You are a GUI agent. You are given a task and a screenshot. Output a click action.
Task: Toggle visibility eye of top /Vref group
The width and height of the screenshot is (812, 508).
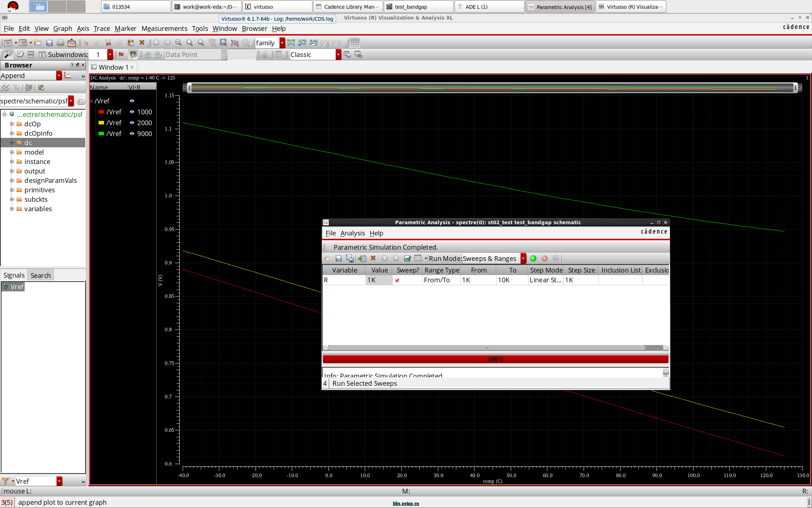[x=132, y=101]
